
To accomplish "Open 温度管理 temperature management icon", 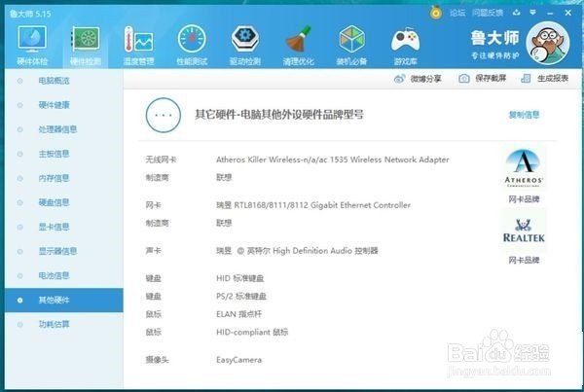I will coord(138,39).
